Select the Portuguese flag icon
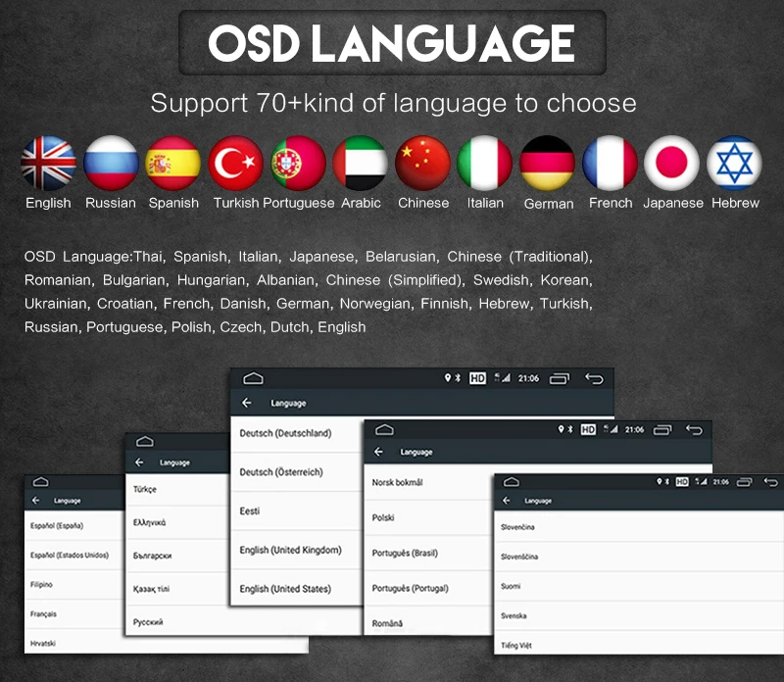Viewport: 784px width, 682px height. tap(298, 163)
